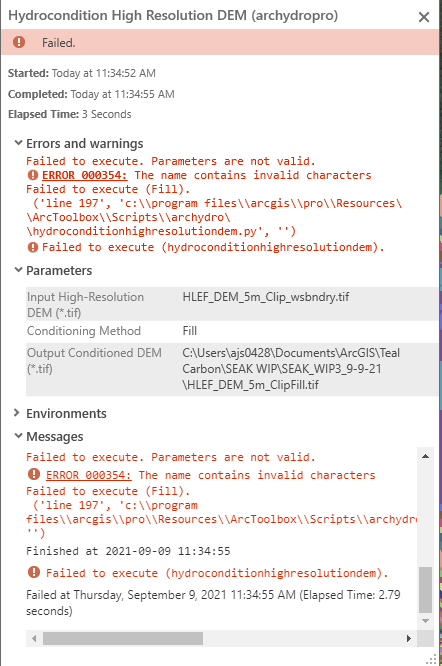Viewport: 442px width, 666px height.
Task: Click the horizontal scrollbar thumb in Messages
Action: coord(123,638)
